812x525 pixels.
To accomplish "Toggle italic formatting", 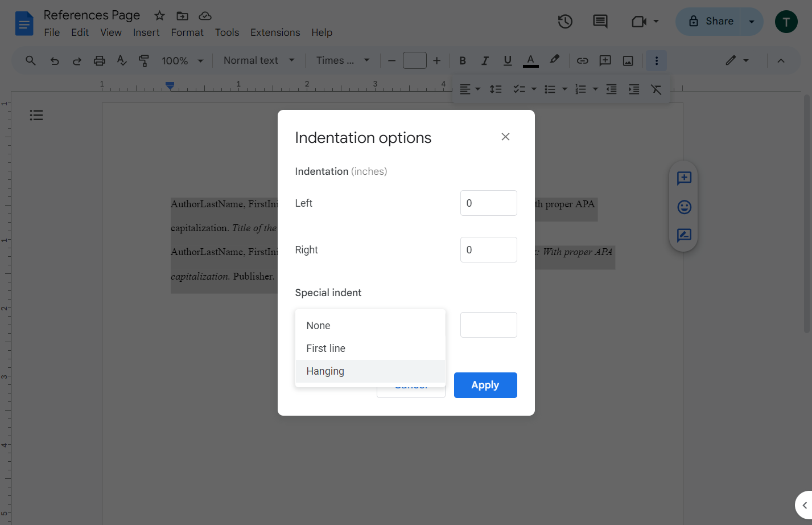I will tap(485, 60).
